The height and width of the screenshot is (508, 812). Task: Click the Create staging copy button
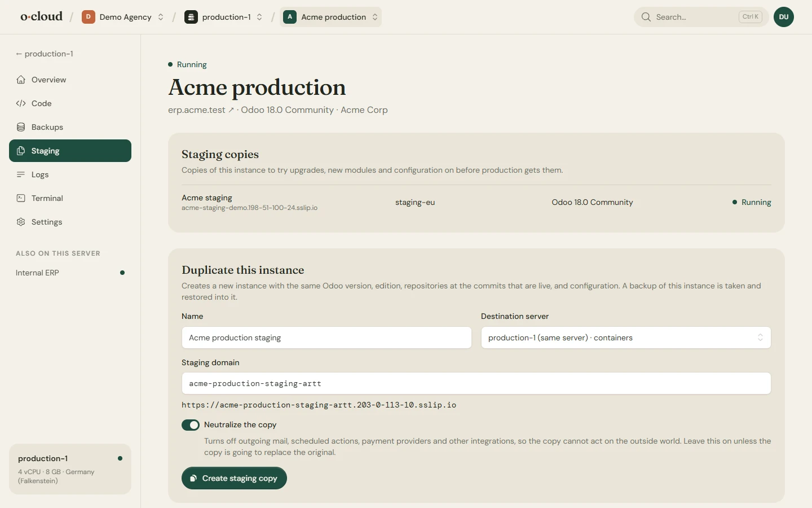click(x=234, y=478)
